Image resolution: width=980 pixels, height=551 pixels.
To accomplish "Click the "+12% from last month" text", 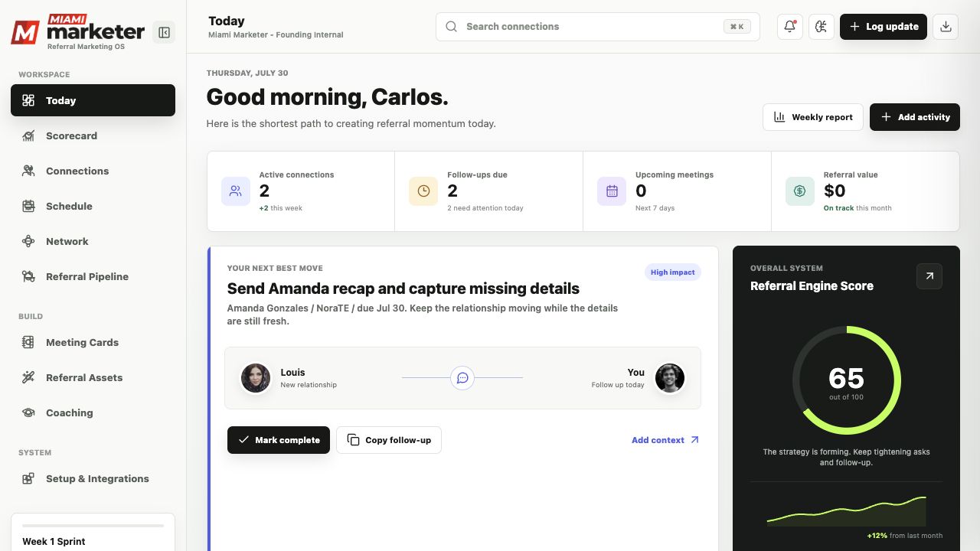I will pos(905,536).
